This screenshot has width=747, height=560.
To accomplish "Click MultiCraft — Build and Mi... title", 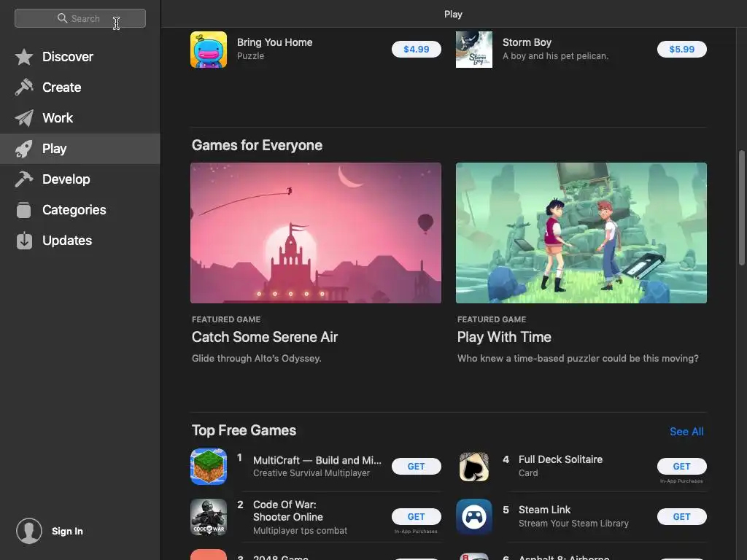I will click(x=317, y=461).
